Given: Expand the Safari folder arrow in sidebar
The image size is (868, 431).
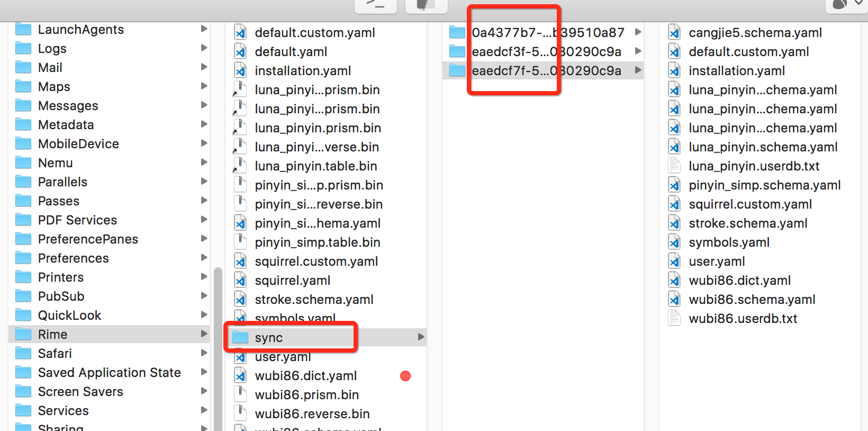Looking at the screenshot, I should (204, 353).
